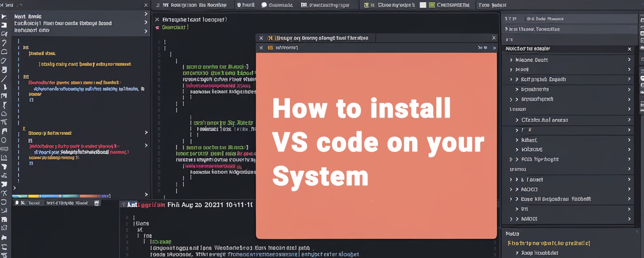This screenshot has width=644, height=258.
Task: Close the 'Bnsgphe tsunt loeopies' editor tab
Action: coord(157,19)
